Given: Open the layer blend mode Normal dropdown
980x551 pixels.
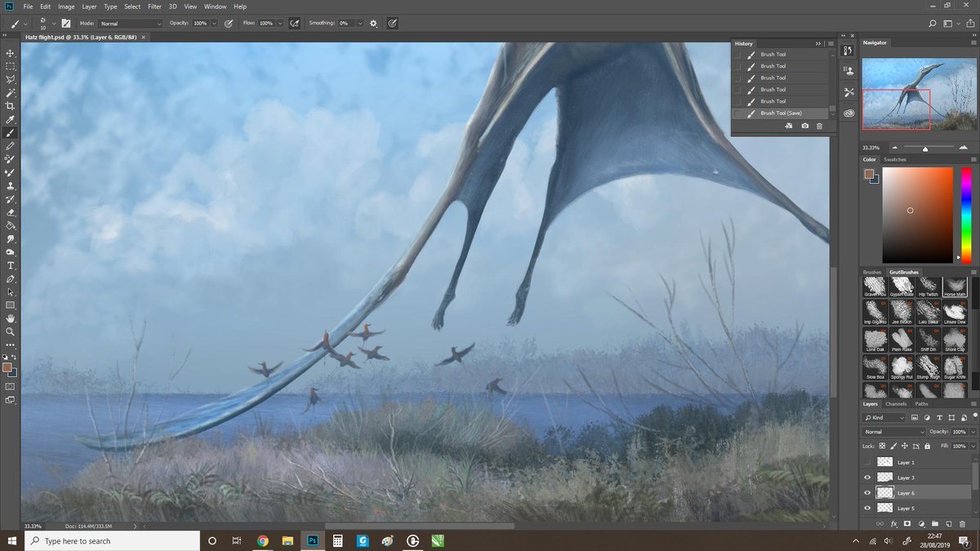Looking at the screenshot, I should (894, 432).
